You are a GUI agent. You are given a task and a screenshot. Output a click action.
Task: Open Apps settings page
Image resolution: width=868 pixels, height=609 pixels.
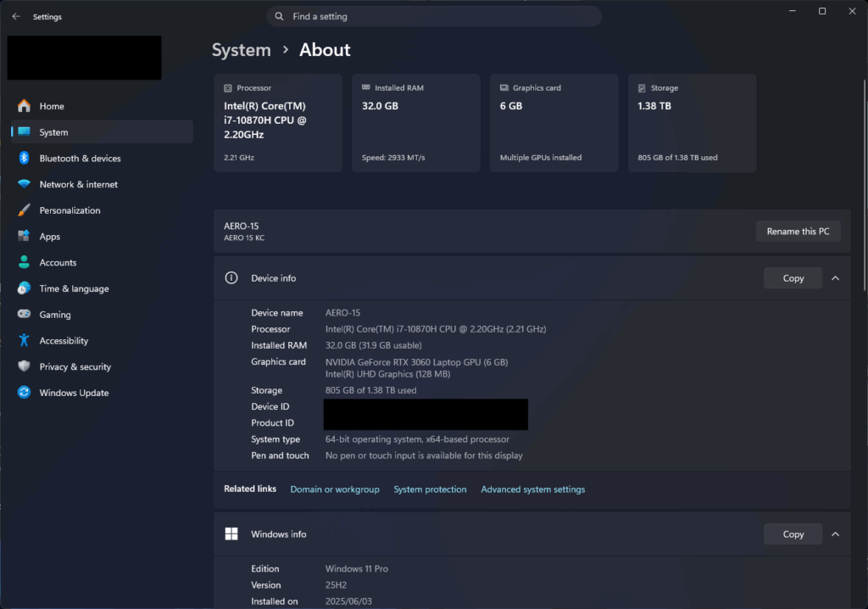tap(102, 236)
